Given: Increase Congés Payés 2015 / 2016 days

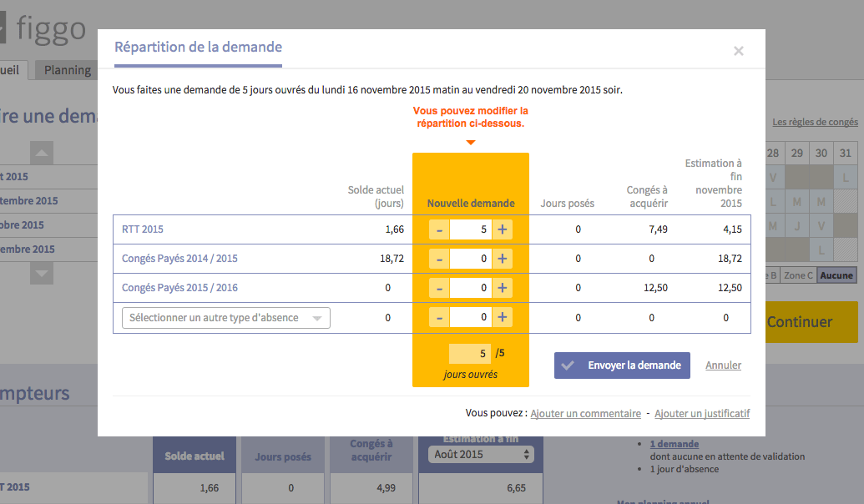Looking at the screenshot, I should point(502,288).
